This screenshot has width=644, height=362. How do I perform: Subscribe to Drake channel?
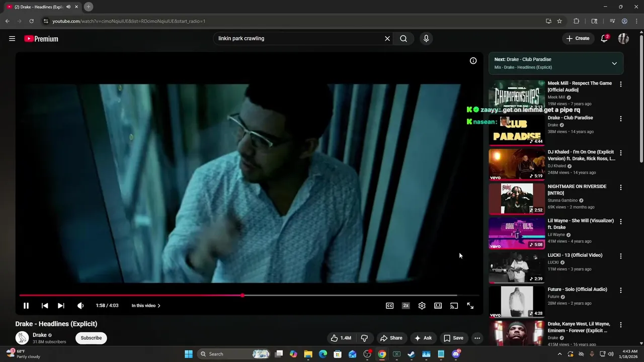tap(91, 338)
